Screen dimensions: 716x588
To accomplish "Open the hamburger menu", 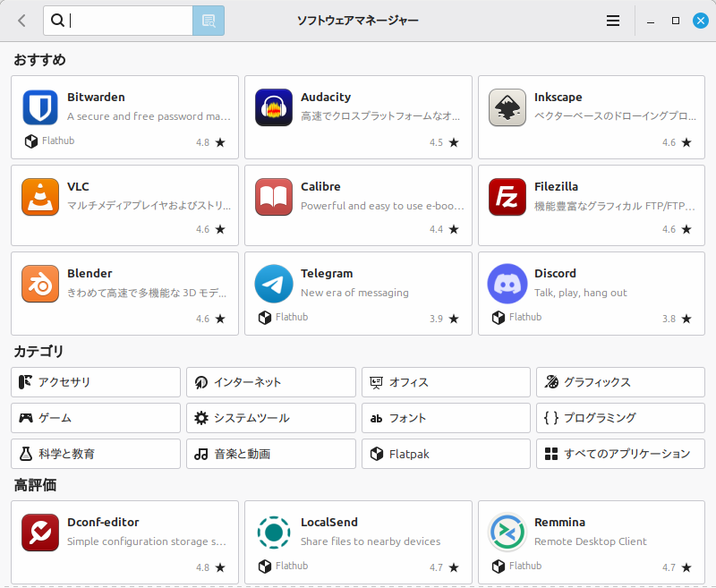I will point(613,21).
